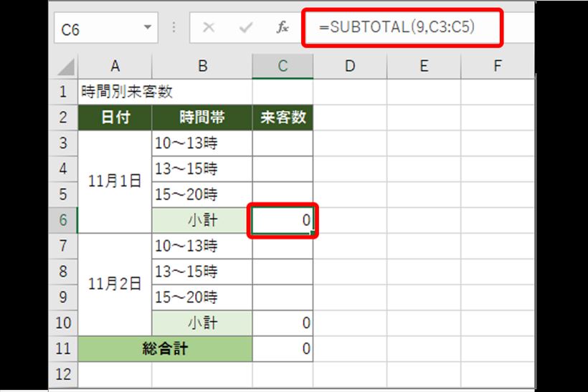
Task: Click the 時間帯 header cell
Action: pos(202,118)
